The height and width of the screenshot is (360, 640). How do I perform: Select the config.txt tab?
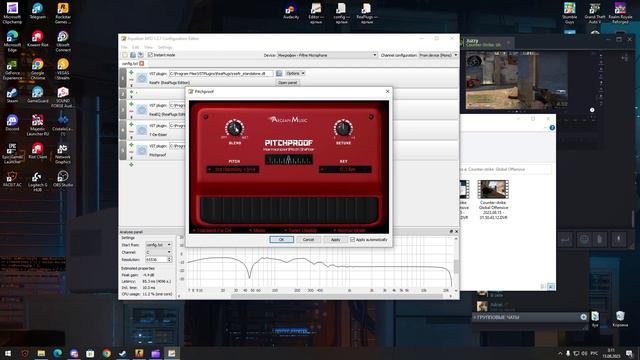[x=130, y=64]
